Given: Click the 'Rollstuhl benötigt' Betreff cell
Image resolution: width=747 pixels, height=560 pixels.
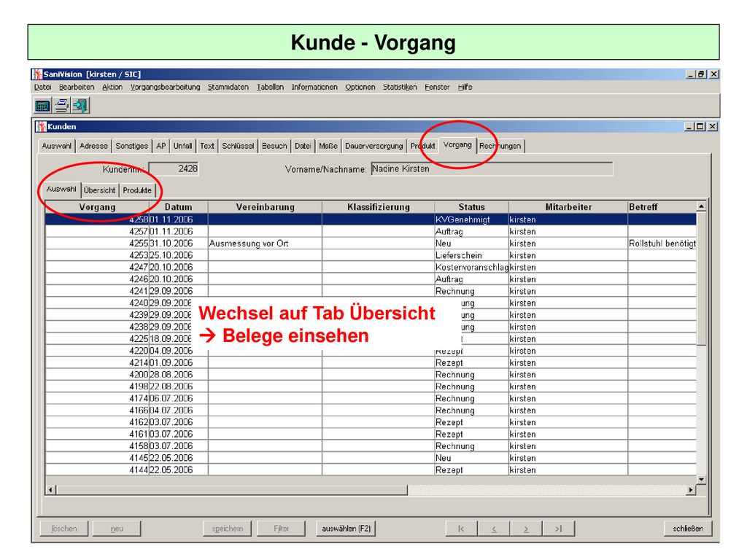Looking at the screenshot, I should pyautogui.click(x=662, y=244).
